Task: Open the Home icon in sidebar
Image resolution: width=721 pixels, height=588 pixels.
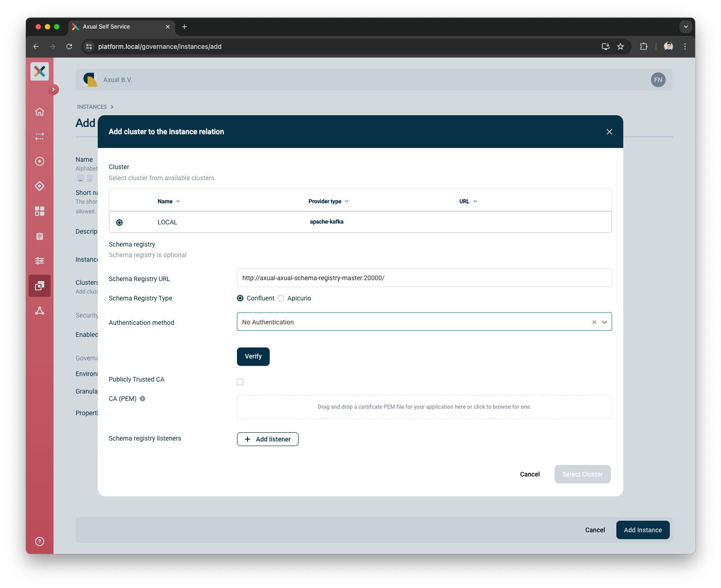Action: pyautogui.click(x=40, y=112)
